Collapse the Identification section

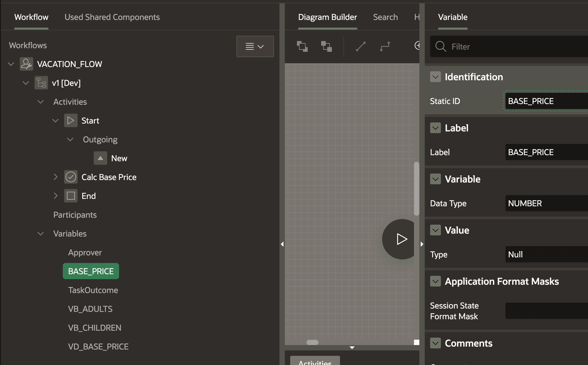(435, 77)
